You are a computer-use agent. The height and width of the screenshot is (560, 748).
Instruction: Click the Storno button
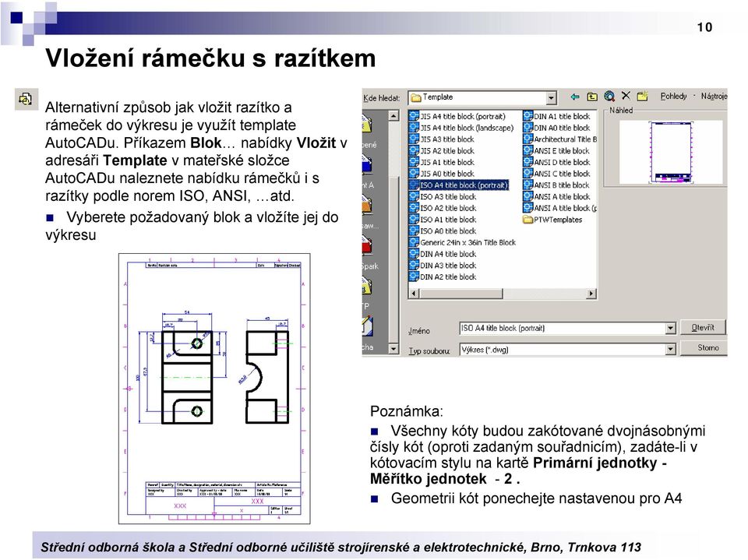703,347
